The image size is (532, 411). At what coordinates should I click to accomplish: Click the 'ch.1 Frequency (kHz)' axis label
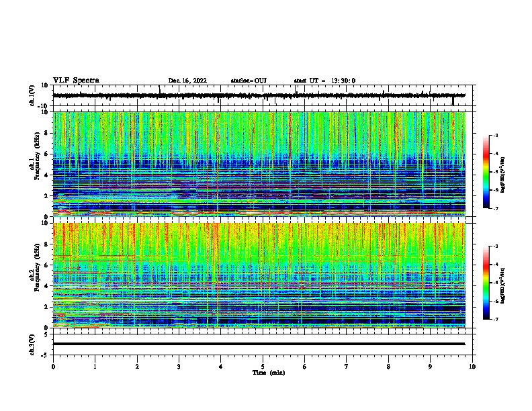(34, 156)
